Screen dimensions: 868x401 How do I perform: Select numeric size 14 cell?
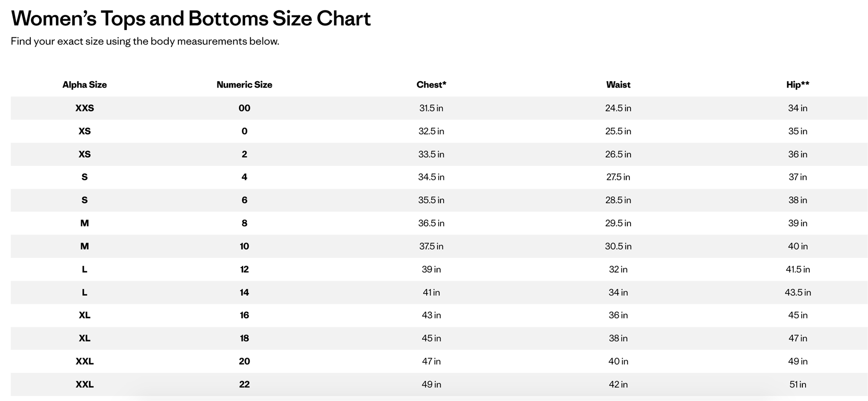(x=244, y=292)
